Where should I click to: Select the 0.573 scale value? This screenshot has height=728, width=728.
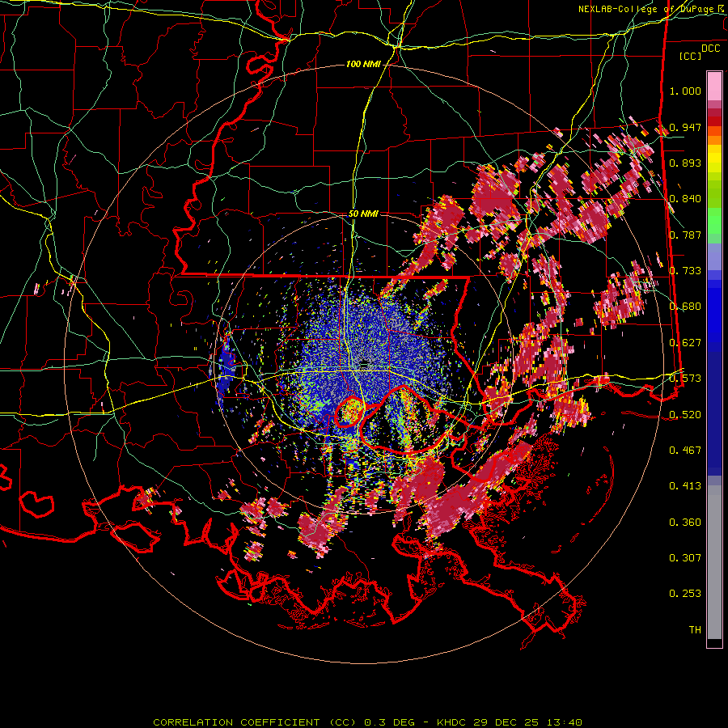point(685,379)
